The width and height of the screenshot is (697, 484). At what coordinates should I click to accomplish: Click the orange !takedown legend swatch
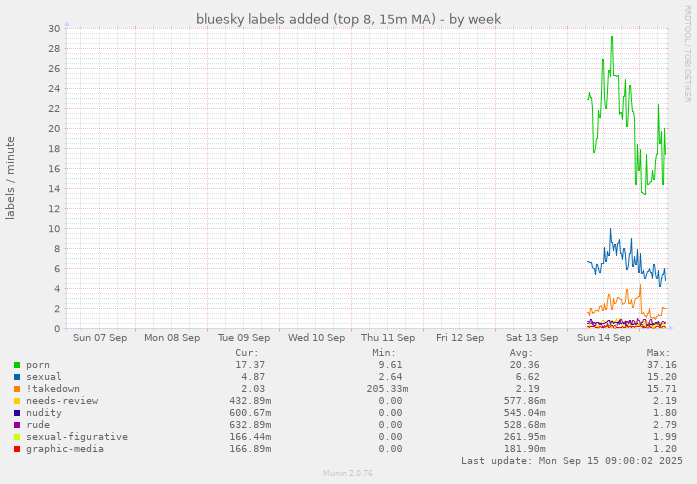pos(17,389)
